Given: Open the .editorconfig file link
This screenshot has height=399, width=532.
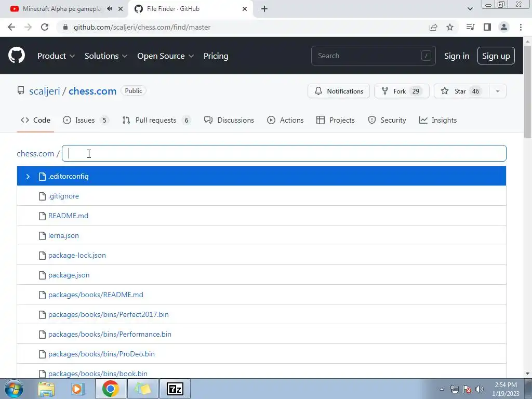Looking at the screenshot, I should [68, 177].
